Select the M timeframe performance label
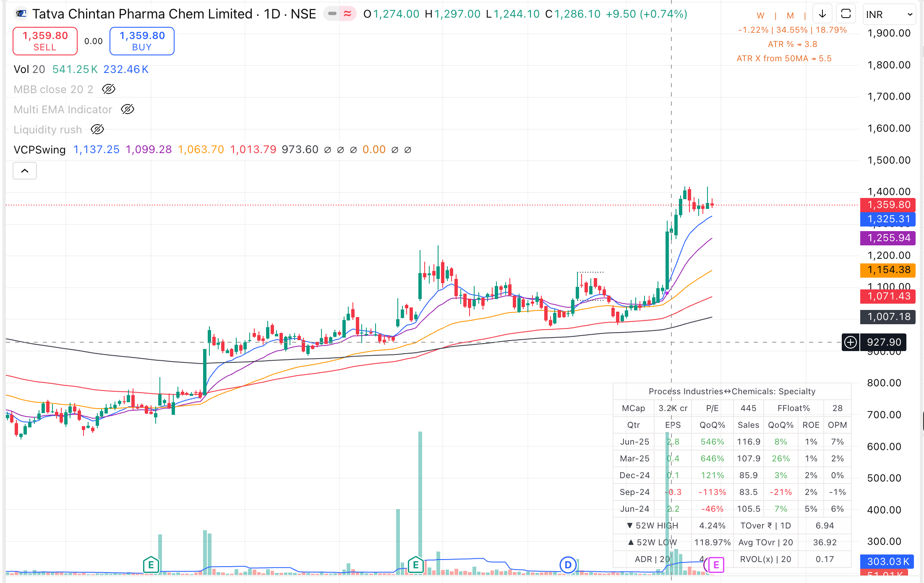 point(790,16)
